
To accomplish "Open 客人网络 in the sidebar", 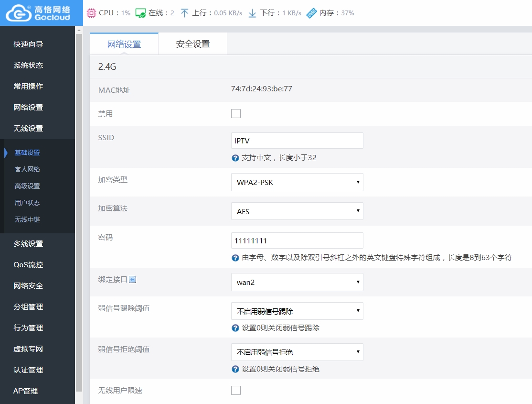I will pyautogui.click(x=27, y=169).
